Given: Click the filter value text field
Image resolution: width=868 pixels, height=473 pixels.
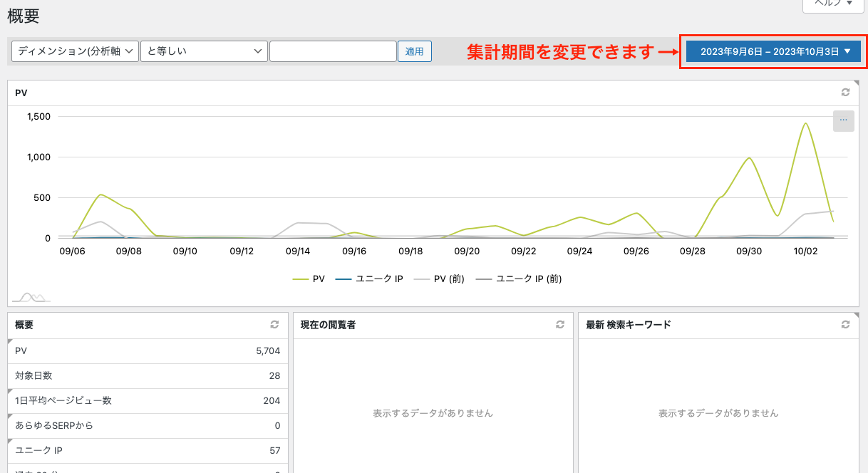Looking at the screenshot, I should pos(333,51).
